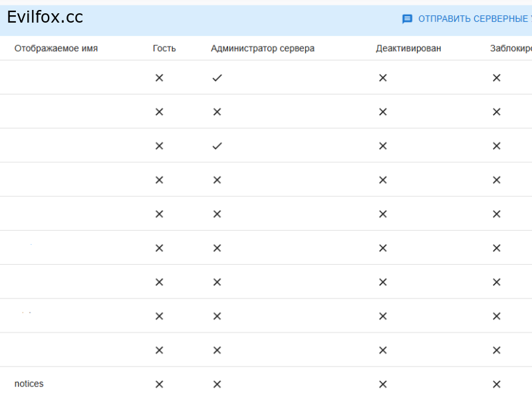Sort by the "Отображаемое имя" column header
Image resolution: width=532 pixels, height=399 pixels.
pyautogui.click(x=56, y=49)
